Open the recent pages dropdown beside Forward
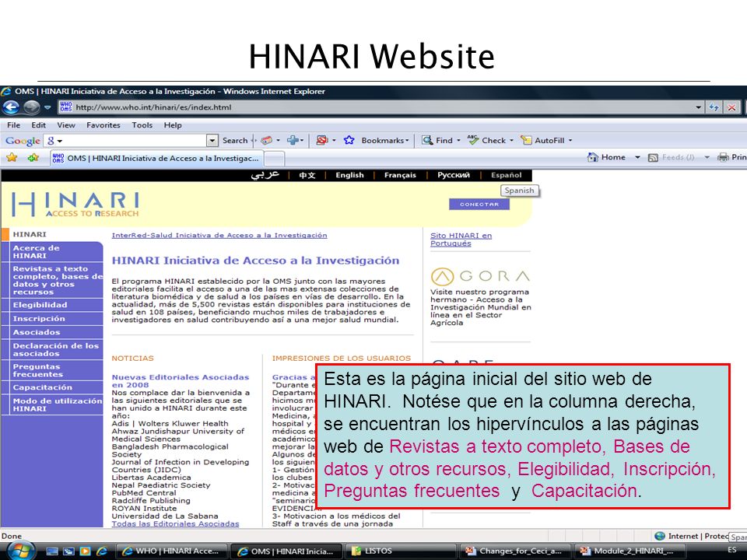 47,107
